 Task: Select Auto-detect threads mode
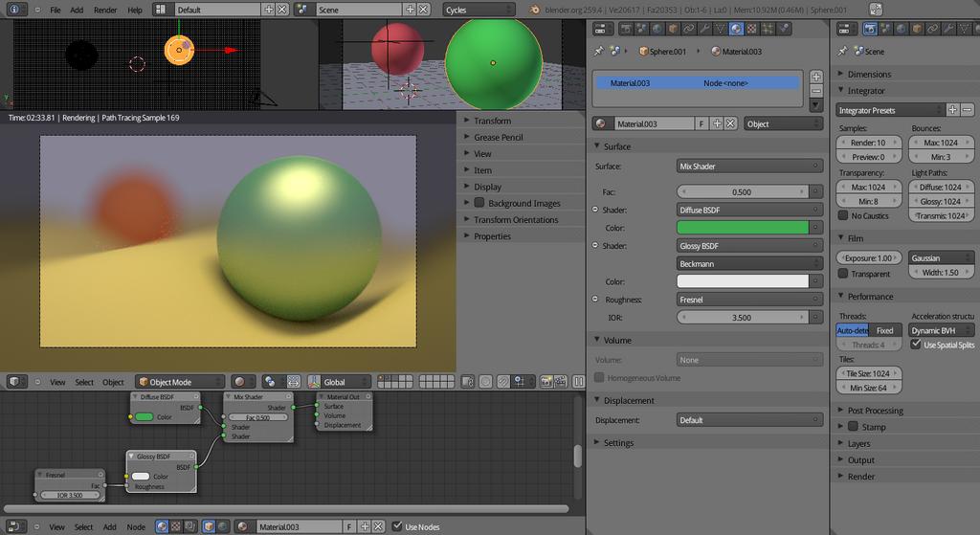point(853,330)
